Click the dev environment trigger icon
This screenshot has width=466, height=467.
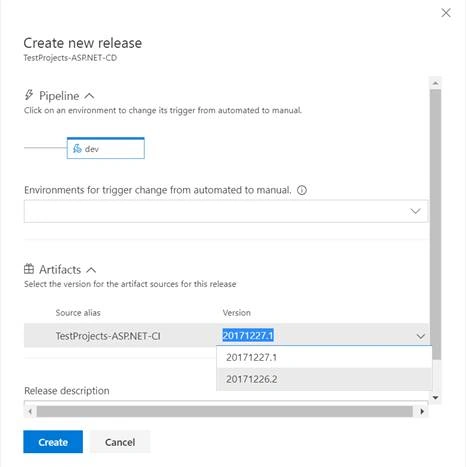[77, 148]
